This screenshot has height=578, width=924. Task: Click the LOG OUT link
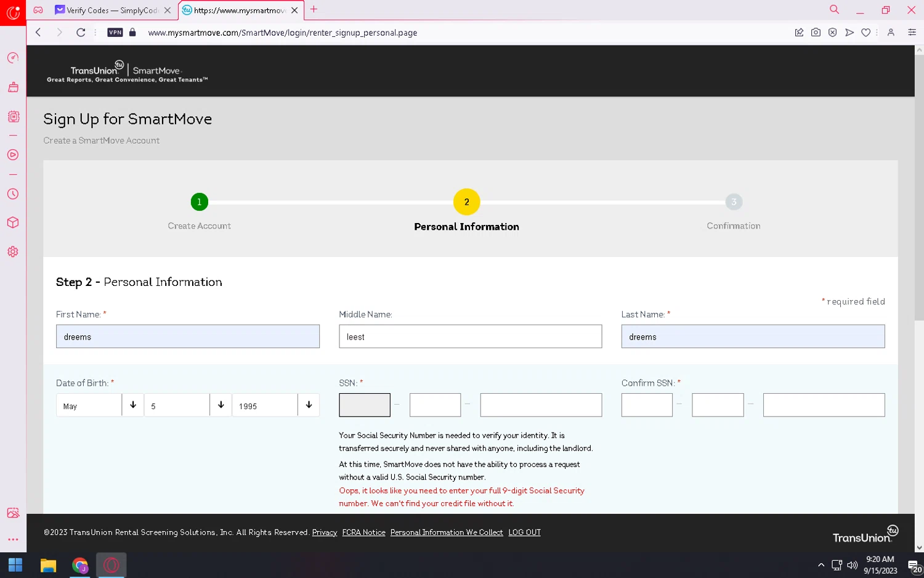(x=524, y=532)
